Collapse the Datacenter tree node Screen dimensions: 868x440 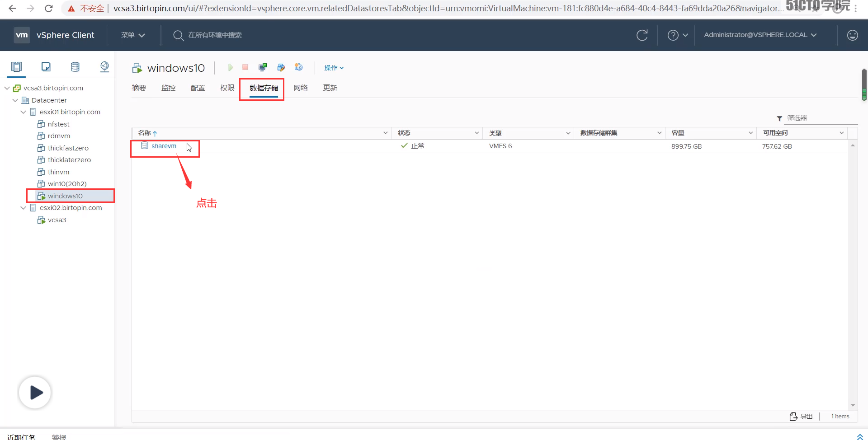click(x=15, y=100)
